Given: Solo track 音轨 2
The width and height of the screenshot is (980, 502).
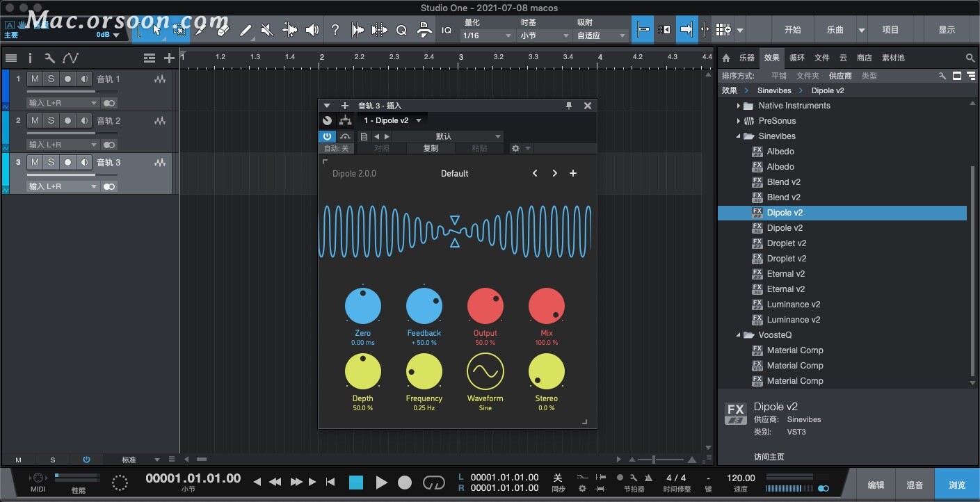Looking at the screenshot, I should coord(51,121).
